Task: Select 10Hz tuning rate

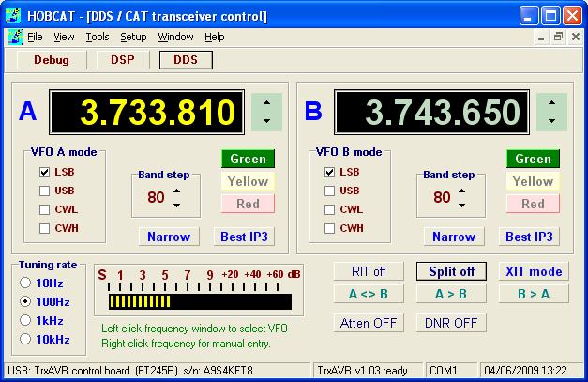Action: [x=28, y=283]
